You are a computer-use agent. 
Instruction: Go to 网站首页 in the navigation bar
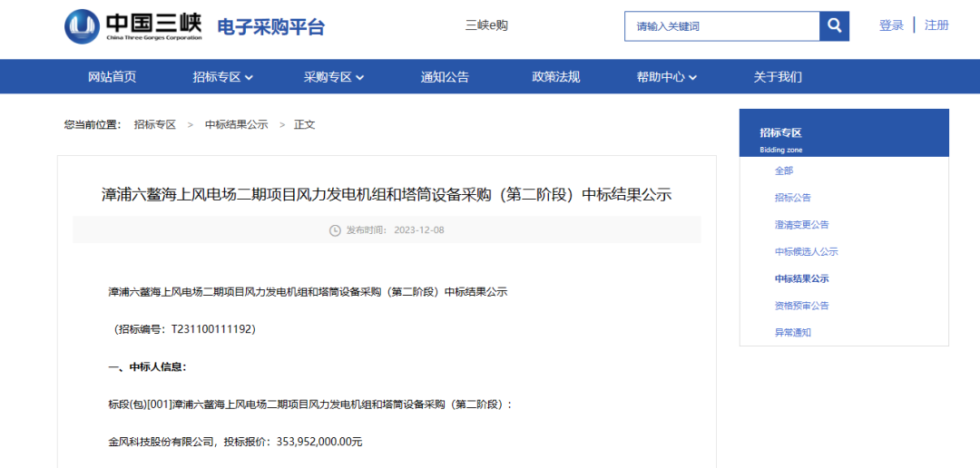[x=112, y=77]
